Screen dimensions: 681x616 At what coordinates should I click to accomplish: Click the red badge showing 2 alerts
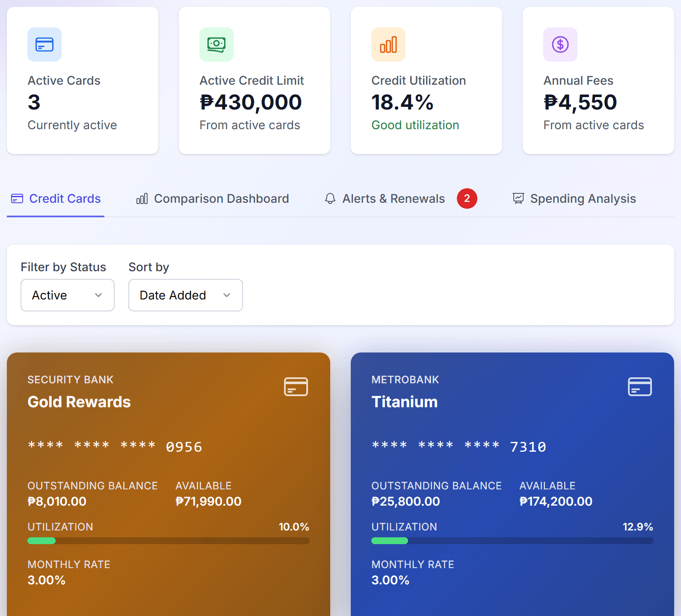point(467,198)
